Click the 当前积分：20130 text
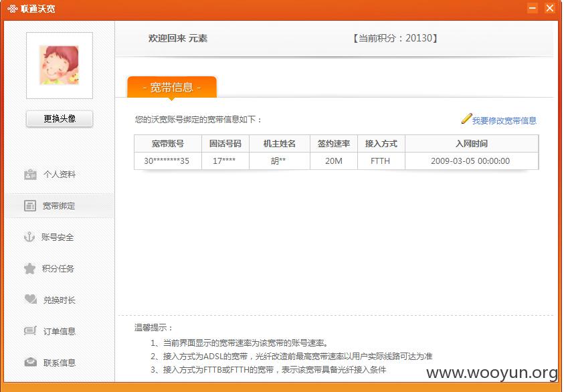Image resolution: width=564 pixels, height=392 pixels. click(x=395, y=38)
